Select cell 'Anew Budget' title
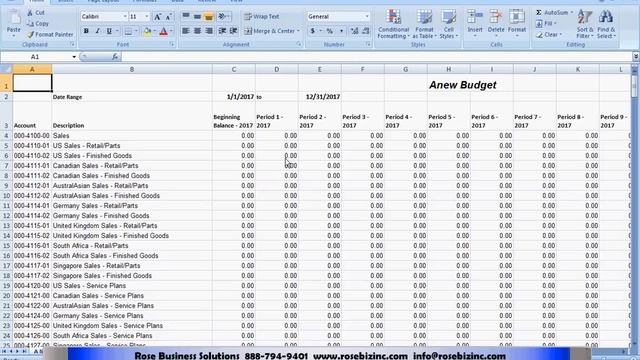This screenshot has height=360, width=640. [462, 84]
